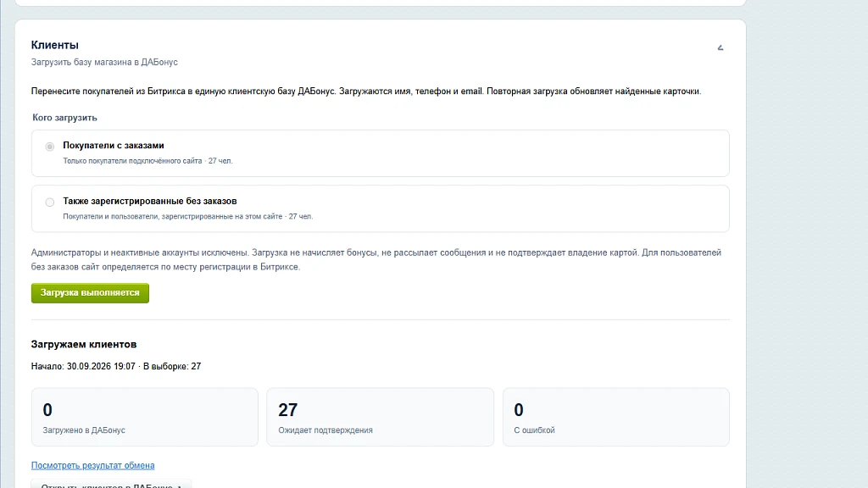Click the Также зарегистрированные без заказов title
This screenshot has width=868, height=488.
149,201
